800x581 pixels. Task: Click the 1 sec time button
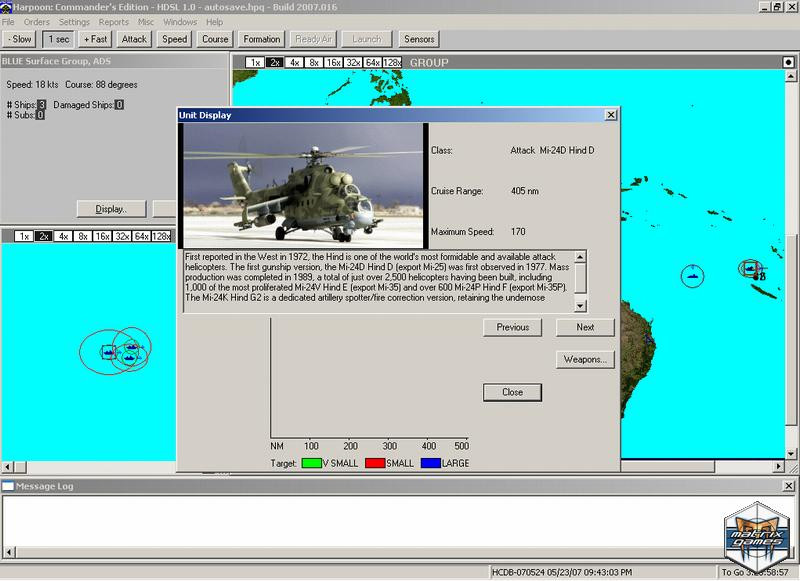pos(59,39)
